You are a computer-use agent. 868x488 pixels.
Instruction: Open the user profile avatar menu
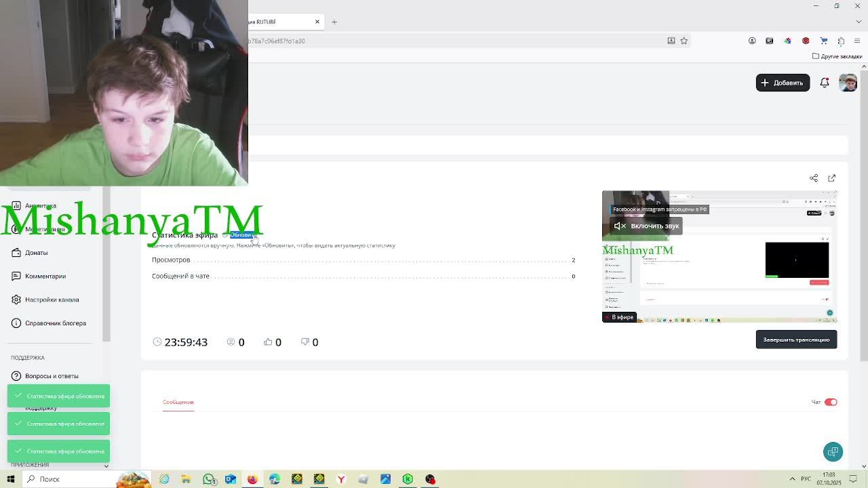point(848,83)
